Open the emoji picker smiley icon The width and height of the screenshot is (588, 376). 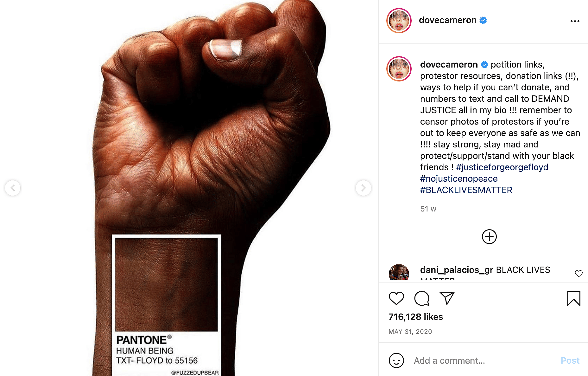pos(396,360)
